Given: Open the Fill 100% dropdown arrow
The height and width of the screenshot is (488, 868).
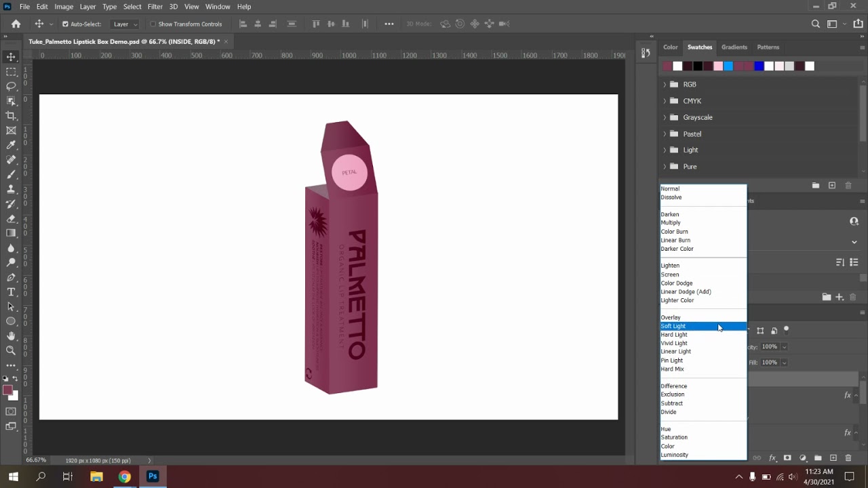Looking at the screenshot, I should coord(784,363).
